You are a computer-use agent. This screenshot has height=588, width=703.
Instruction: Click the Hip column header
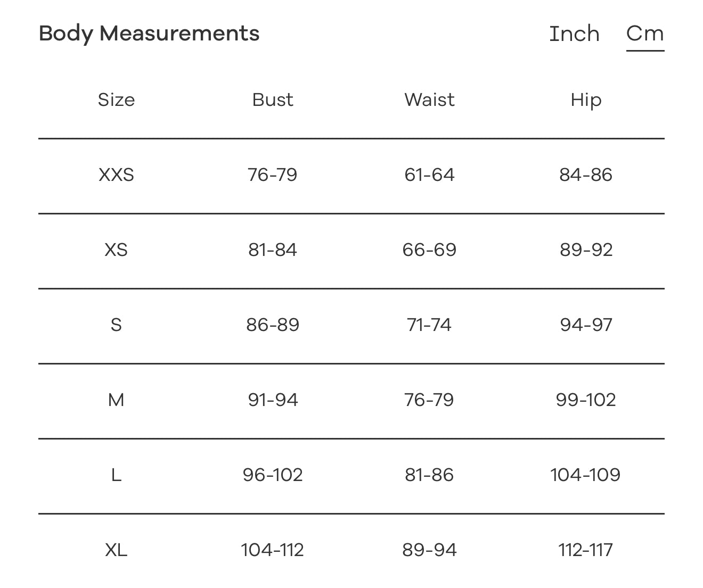pos(586,100)
